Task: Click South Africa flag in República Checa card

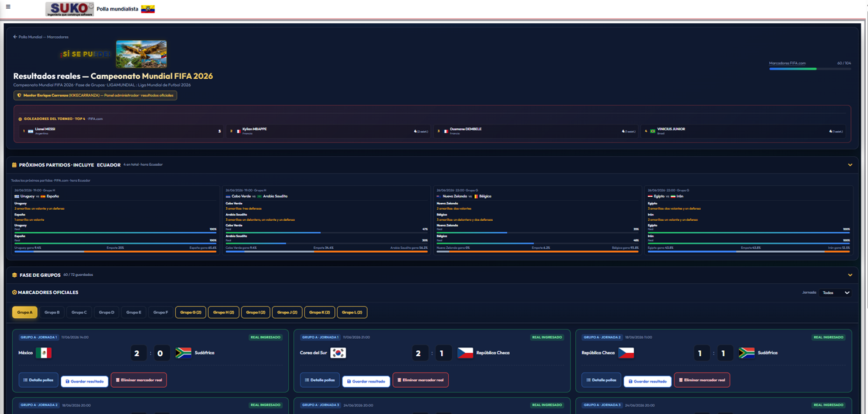Action: coord(746,353)
